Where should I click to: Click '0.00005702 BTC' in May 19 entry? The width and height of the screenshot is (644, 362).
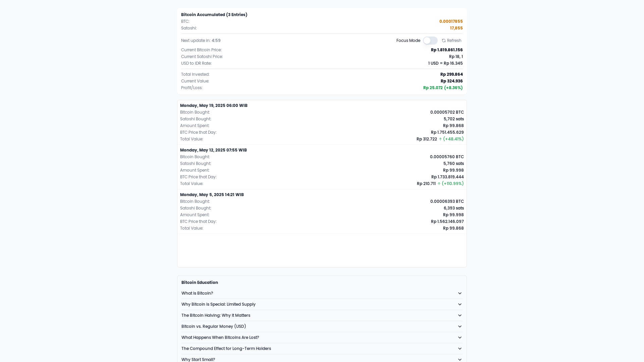(x=447, y=112)
